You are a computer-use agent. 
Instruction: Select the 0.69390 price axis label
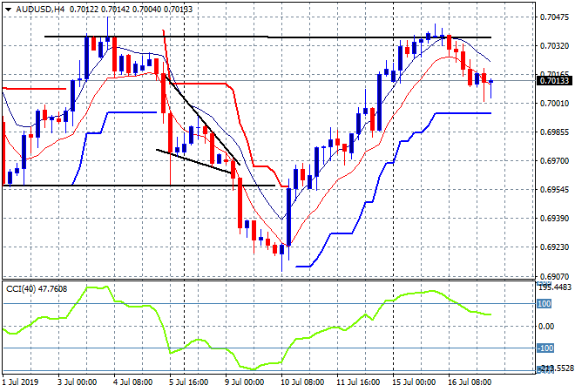[554, 219]
